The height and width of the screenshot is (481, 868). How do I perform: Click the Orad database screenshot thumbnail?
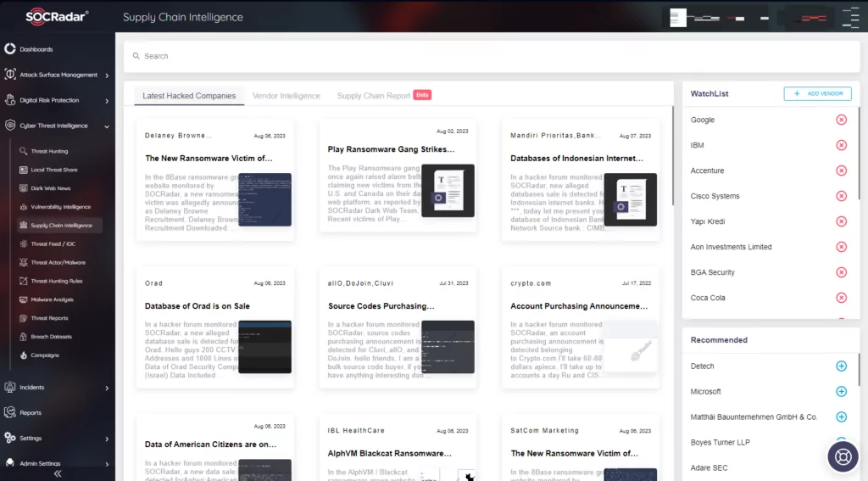coord(264,347)
